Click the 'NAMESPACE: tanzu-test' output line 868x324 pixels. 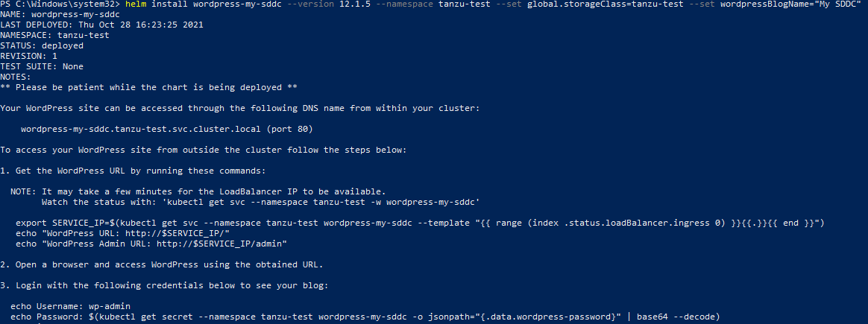pyautogui.click(x=57, y=35)
